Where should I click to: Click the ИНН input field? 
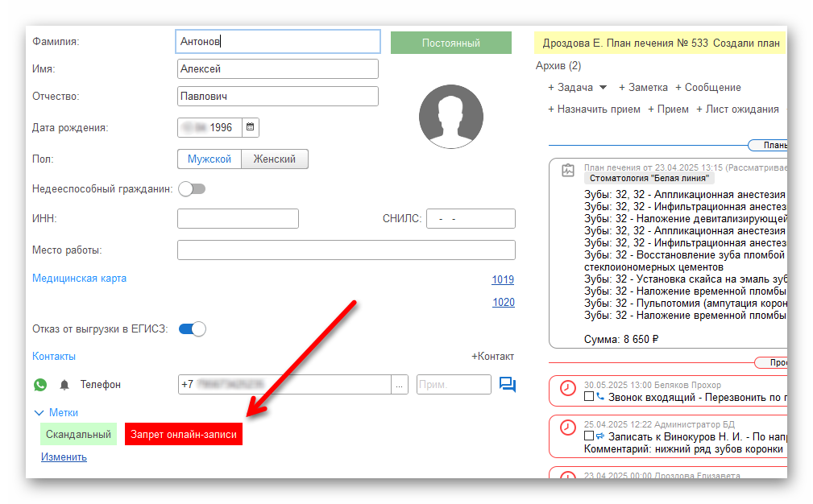point(238,219)
